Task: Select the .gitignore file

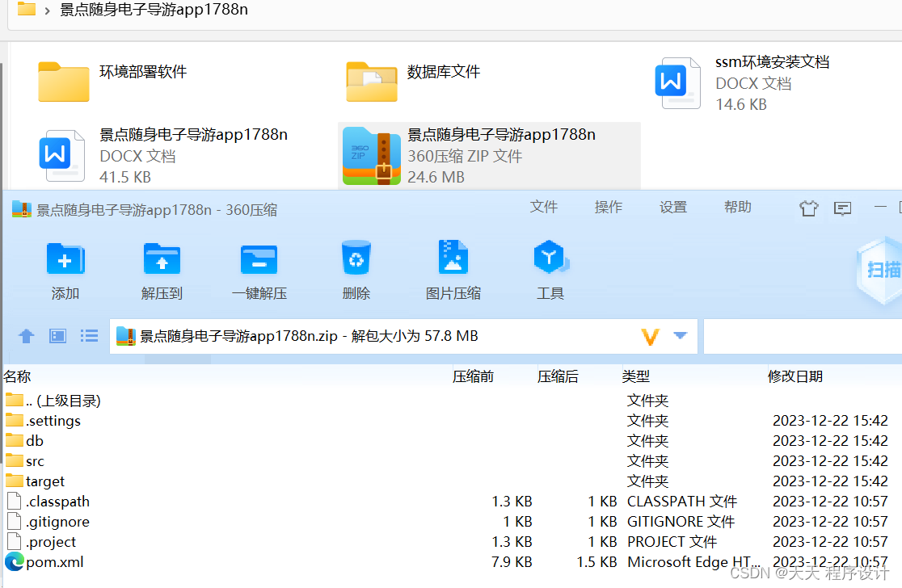Action: point(451,521)
